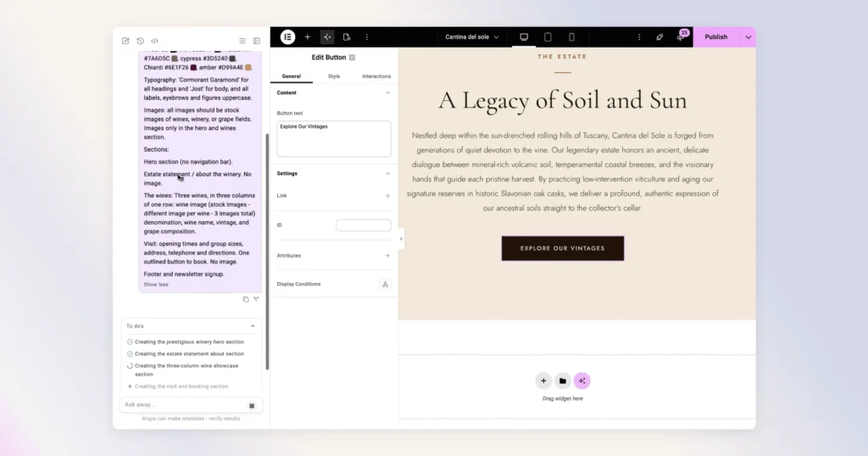
Task: Select the Nestled deep within paragraph
Action: [563, 171]
